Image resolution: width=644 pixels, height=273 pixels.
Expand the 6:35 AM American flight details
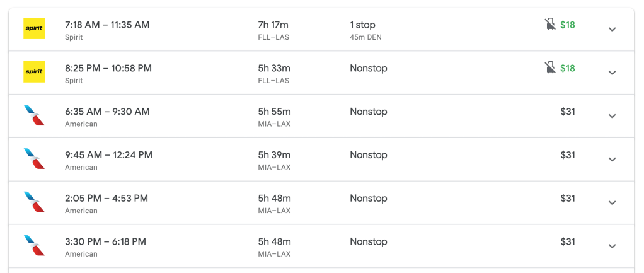click(612, 116)
